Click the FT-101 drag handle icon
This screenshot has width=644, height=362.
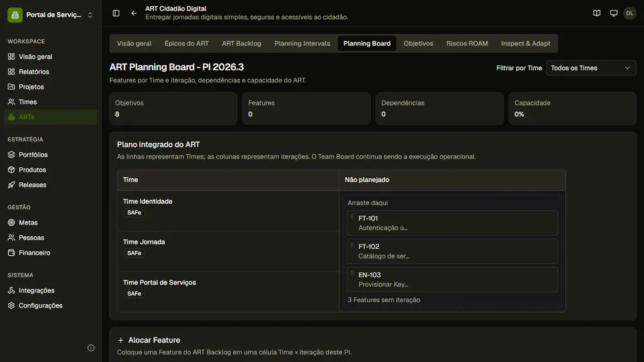pos(352,217)
